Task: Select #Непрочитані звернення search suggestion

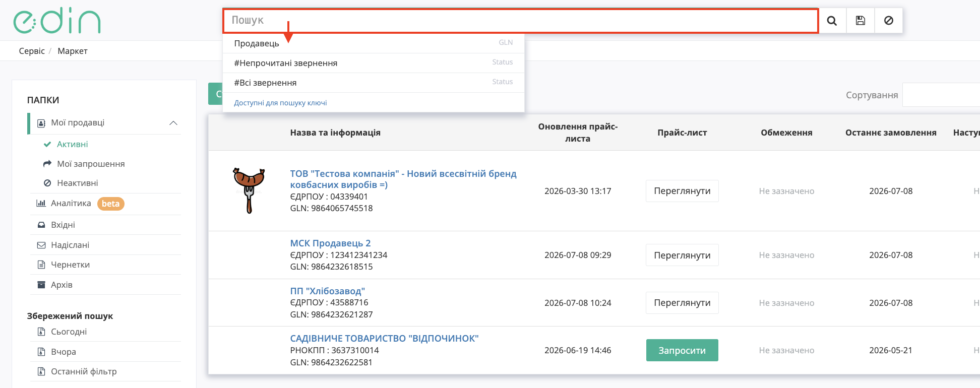Action: pos(374,63)
